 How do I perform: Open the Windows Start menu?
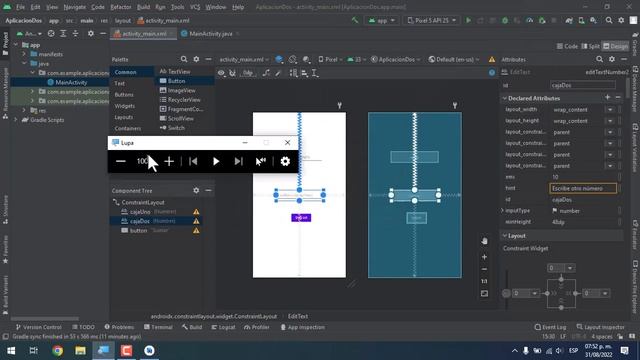click(11, 351)
